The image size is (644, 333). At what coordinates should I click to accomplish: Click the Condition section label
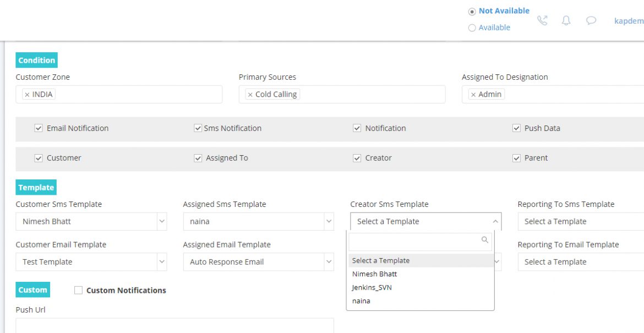(x=36, y=60)
